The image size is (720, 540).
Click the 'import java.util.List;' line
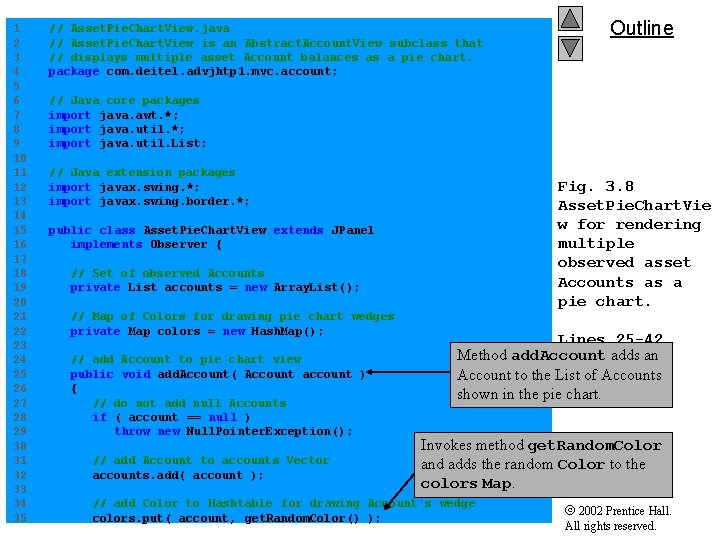click(x=127, y=143)
